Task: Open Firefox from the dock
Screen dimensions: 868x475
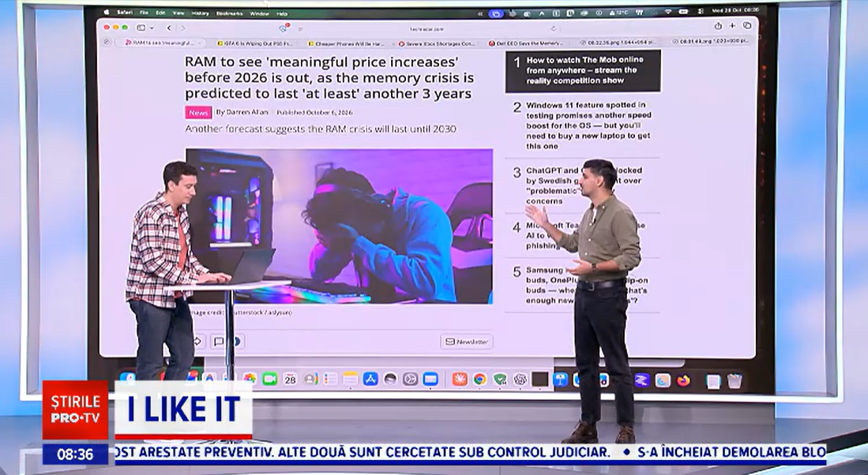Action: coord(684,380)
